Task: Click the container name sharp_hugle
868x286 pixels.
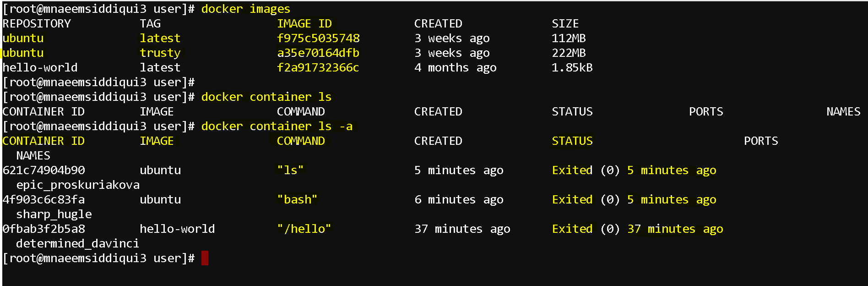Action: (54, 214)
